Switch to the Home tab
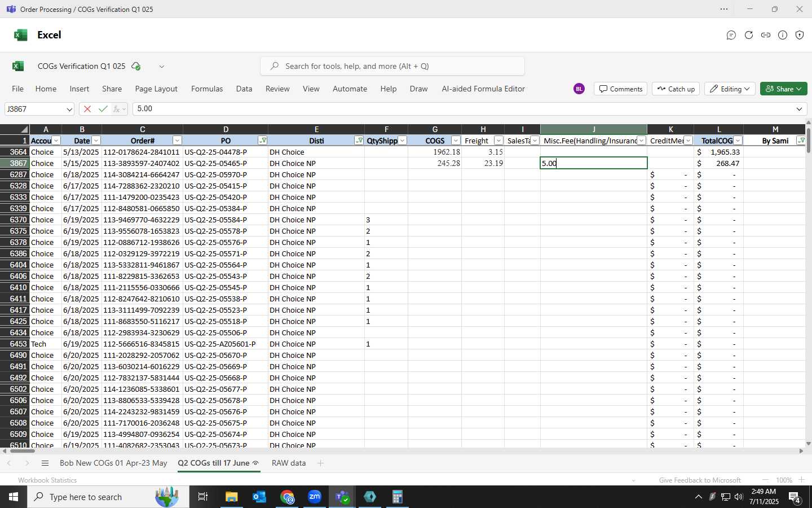The width and height of the screenshot is (812, 508). coord(46,89)
